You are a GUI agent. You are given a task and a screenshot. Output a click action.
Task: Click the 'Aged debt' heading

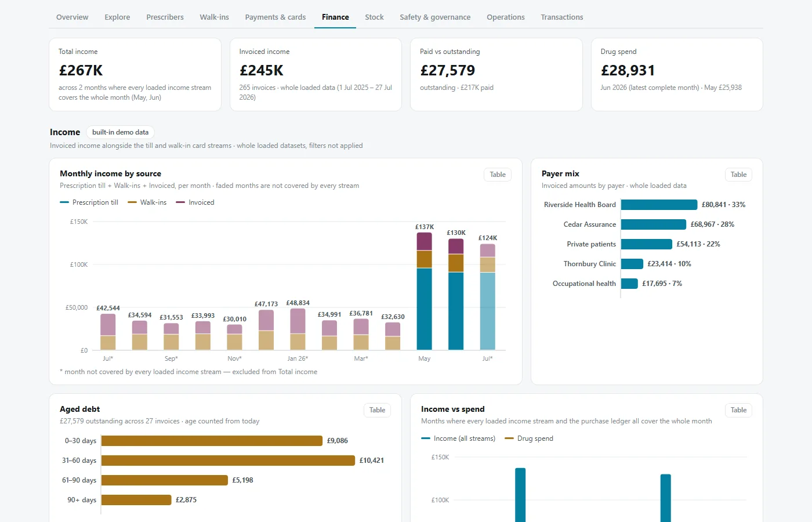(x=80, y=409)
